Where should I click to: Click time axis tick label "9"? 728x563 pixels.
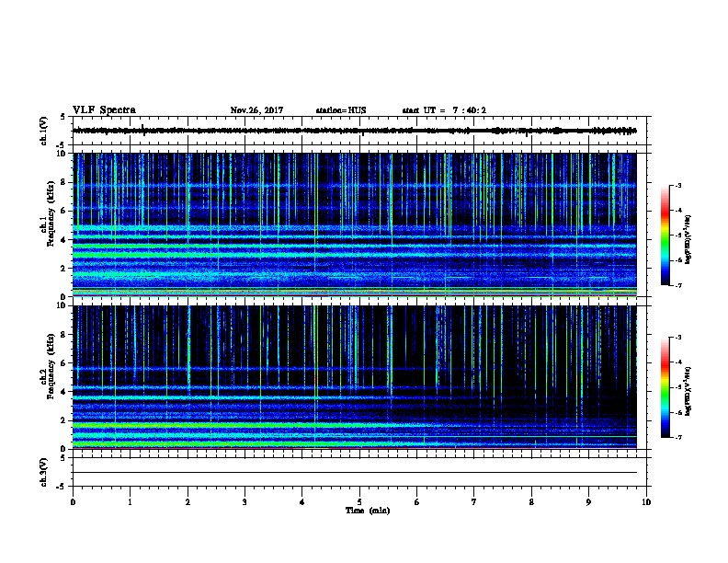pos(588,502)
